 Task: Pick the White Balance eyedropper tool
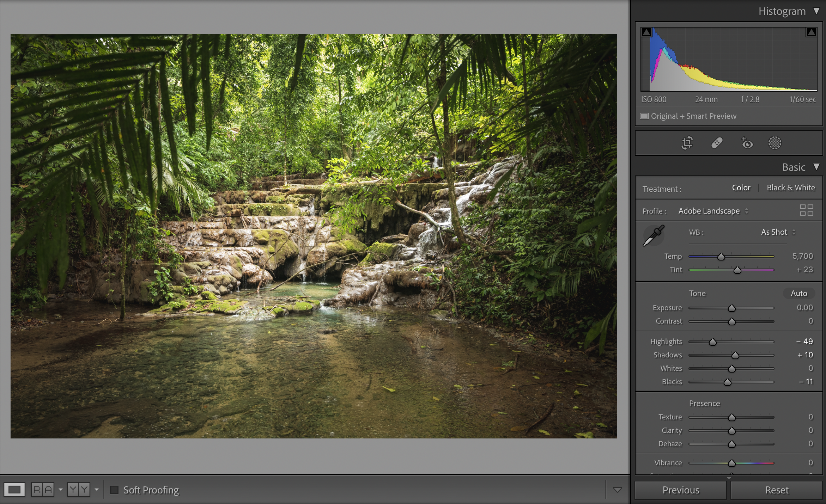[x=654, y=236]
